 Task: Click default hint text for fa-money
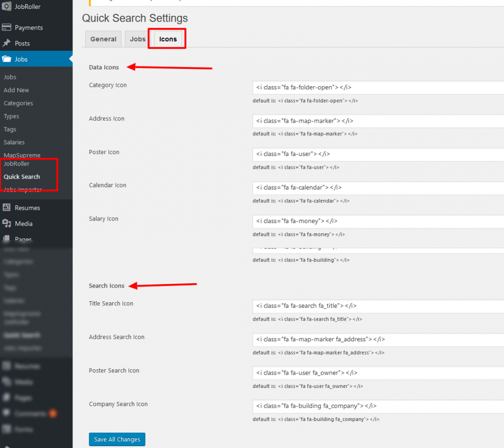tap(299, 234)
